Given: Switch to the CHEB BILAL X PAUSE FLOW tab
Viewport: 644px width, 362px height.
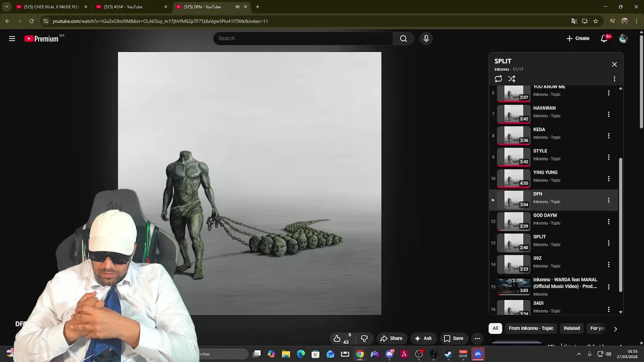Looking at the screenshot, I should pyautogui.click(x=52, y=7).
